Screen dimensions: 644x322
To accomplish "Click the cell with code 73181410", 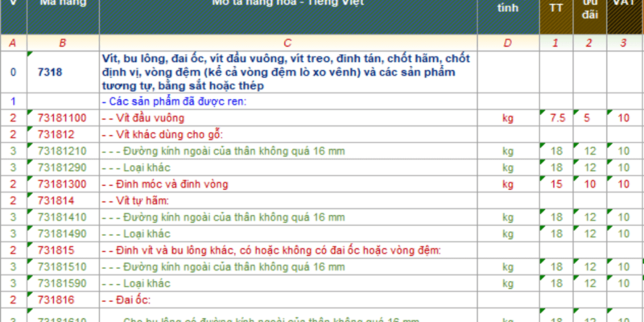I will 62,217.
